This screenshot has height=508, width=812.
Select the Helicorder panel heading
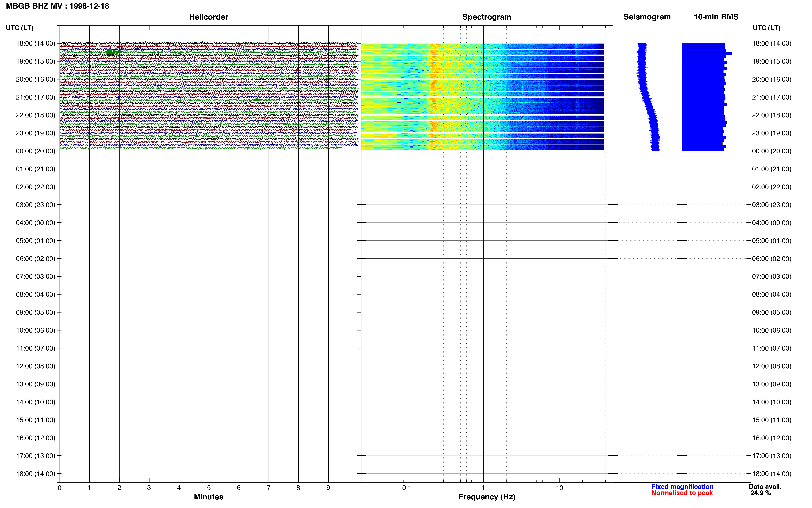click(209, 17)
